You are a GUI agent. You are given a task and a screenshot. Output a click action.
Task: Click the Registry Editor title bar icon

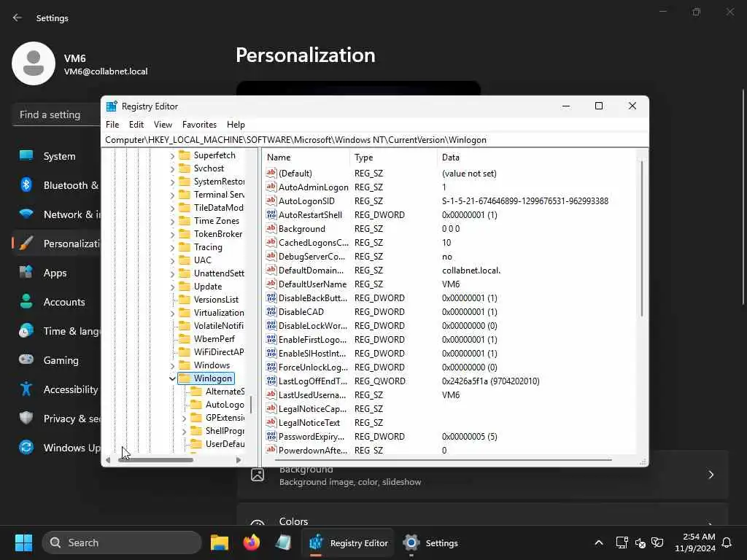(x=112, y=106)
